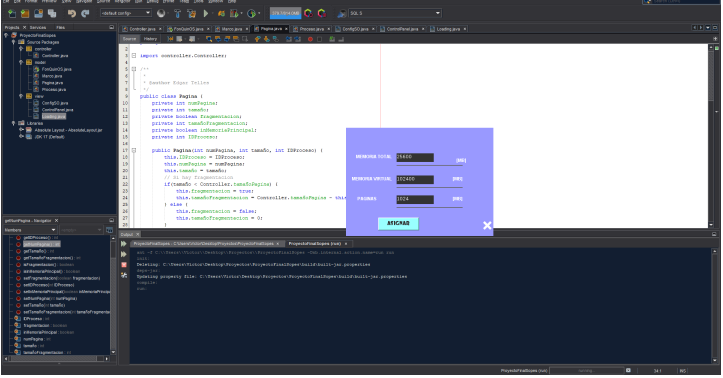Select Controller.java in the project tree
This screenshot has width=723, height=378.
click(54, 55)
